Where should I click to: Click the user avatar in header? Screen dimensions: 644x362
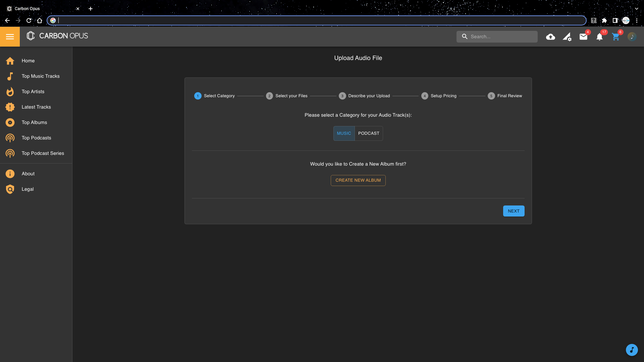point(632,37)
